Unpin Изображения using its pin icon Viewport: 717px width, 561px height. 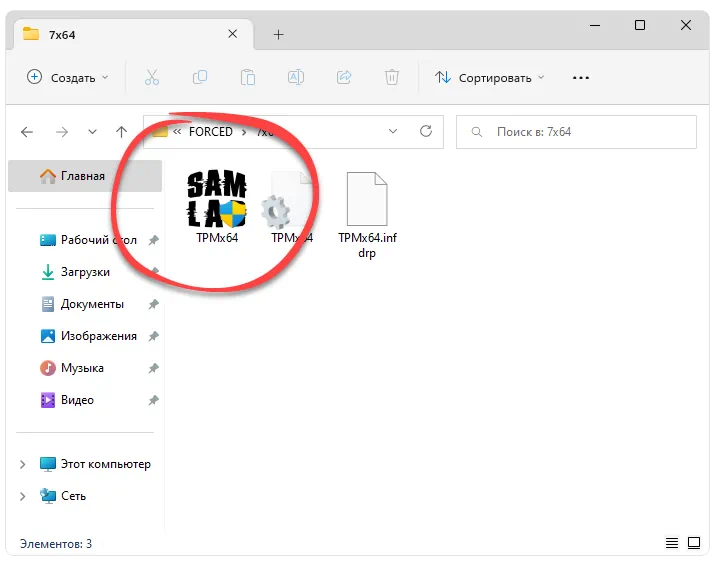click(x=154, y=336)
